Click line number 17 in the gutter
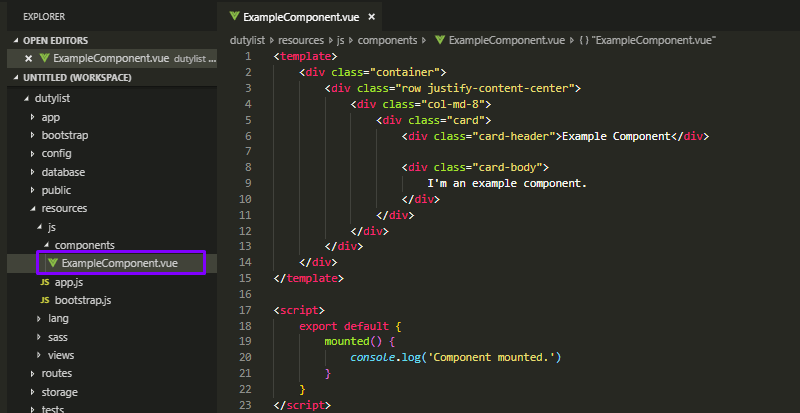The height and width of the screenshot is (413, 800). [x=245, y=310]
